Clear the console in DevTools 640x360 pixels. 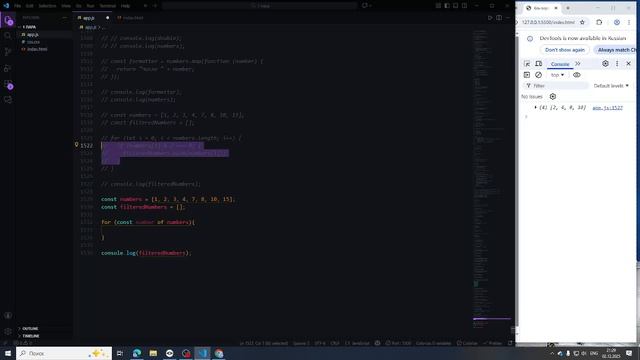coord(538,75)
